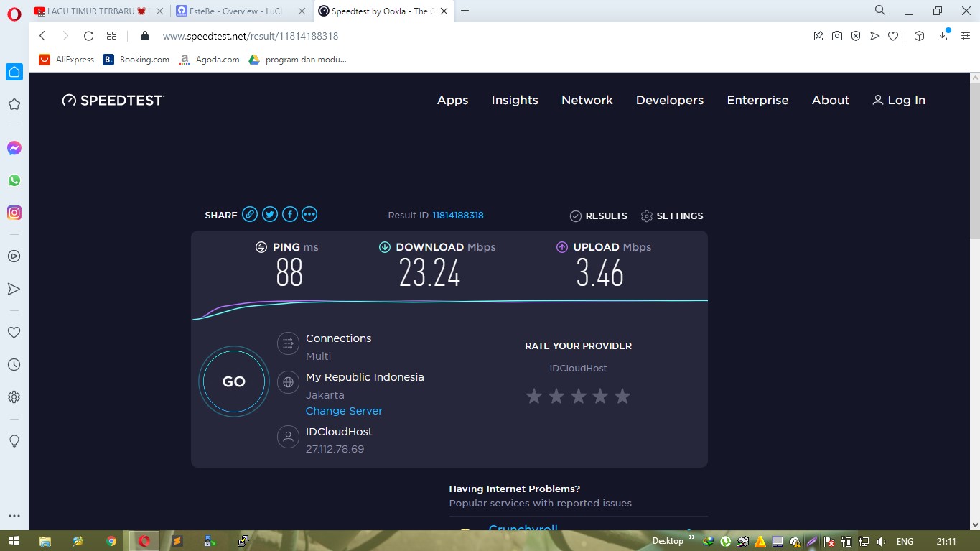
Task: Open the sidebar heart bookmarks icon
Action: click(x=14, y=333)
